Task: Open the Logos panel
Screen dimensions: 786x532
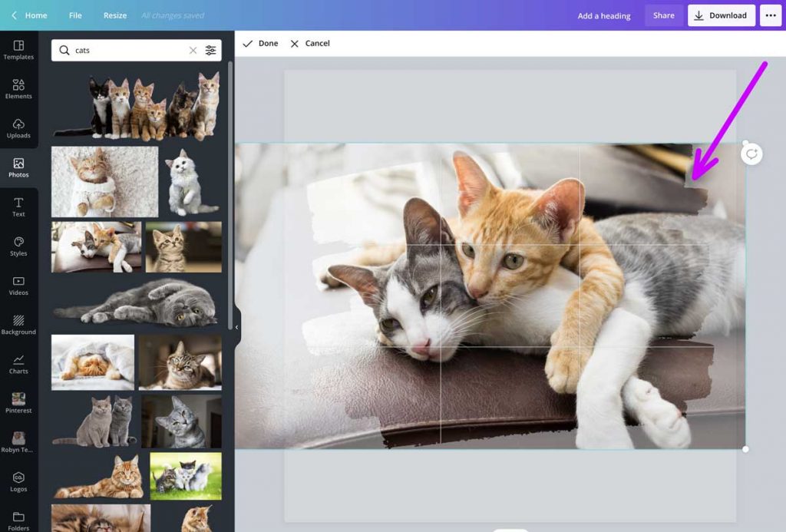Action: (18, 482)
